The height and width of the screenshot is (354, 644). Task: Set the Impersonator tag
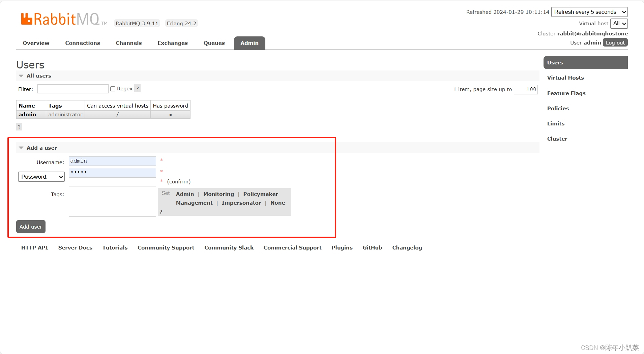click(241, 203)
